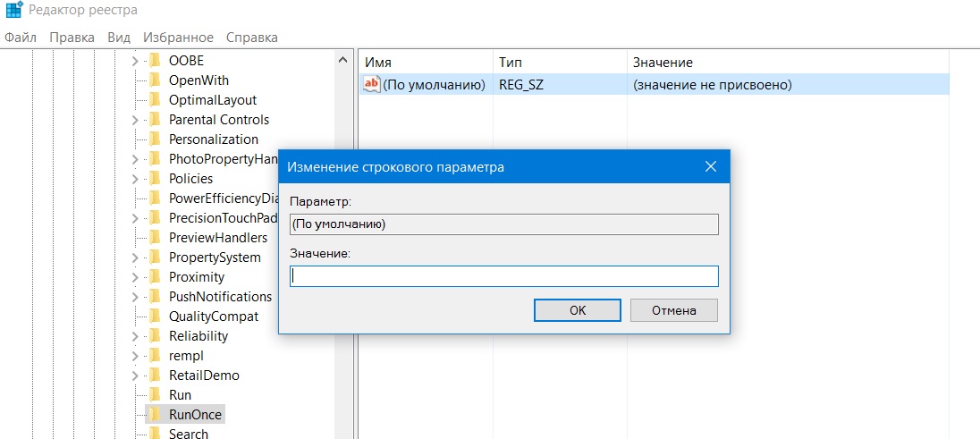Viewport: 980px width, 439px height.
Task: Expand the PropertySystem key
Action: (x=135, y=257)
